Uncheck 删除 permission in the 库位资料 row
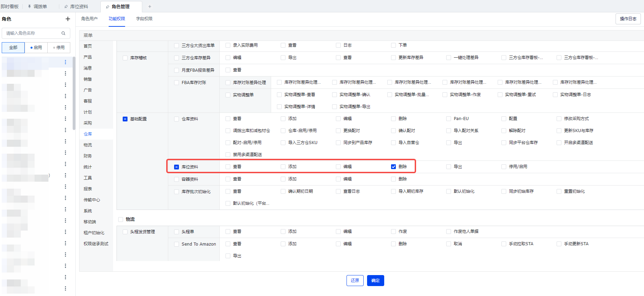644x296 pixels. point(393,167)
